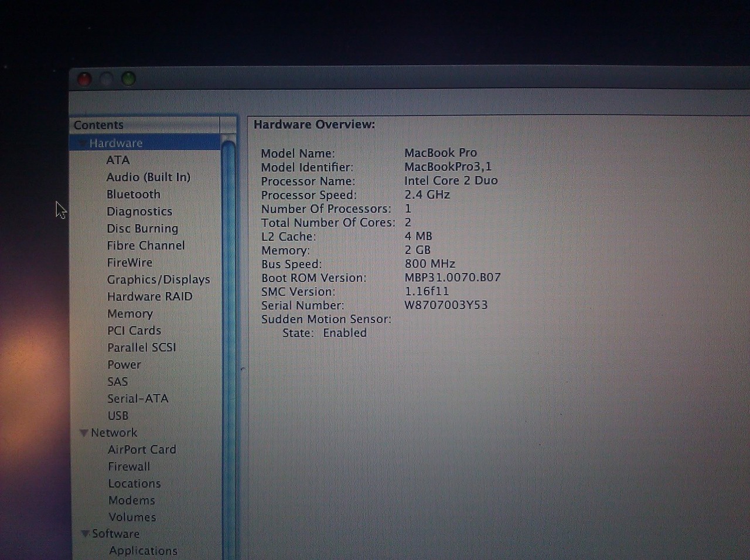Collapse the Software disclosure triangle
This screenshot has width=750, height=560.
coord(86,534)
